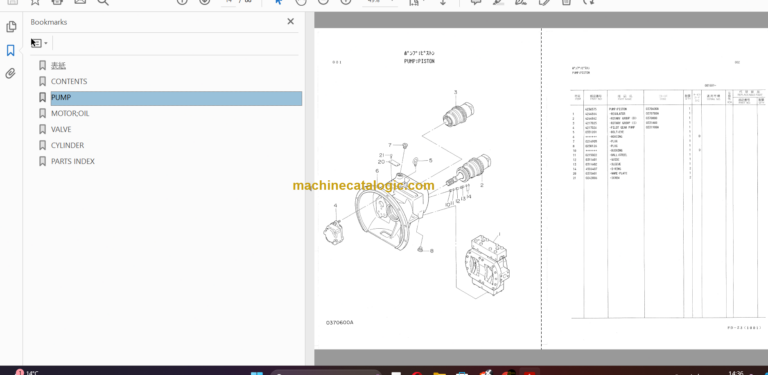Go to the CONTENTS bookmark
The width and height of the screenshot is (768, 375).
coord(69,81)
